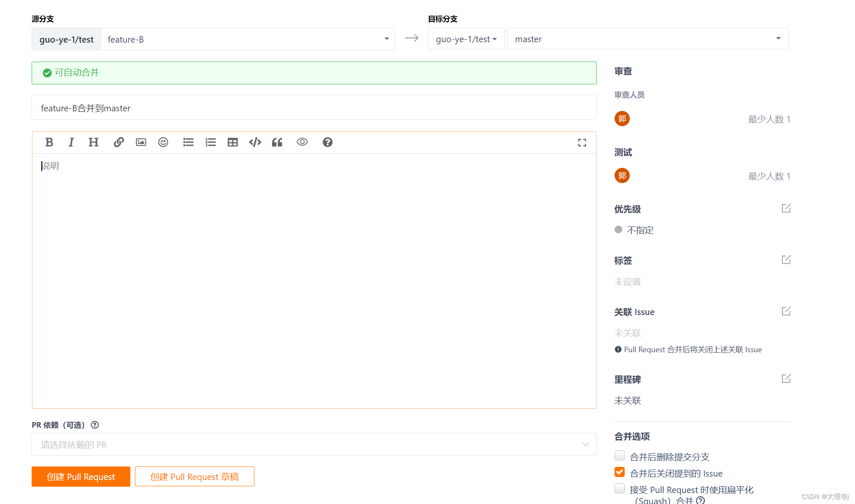Open the Squash merge help icon
Screen dimensions: 855x504
click(701, 500)
